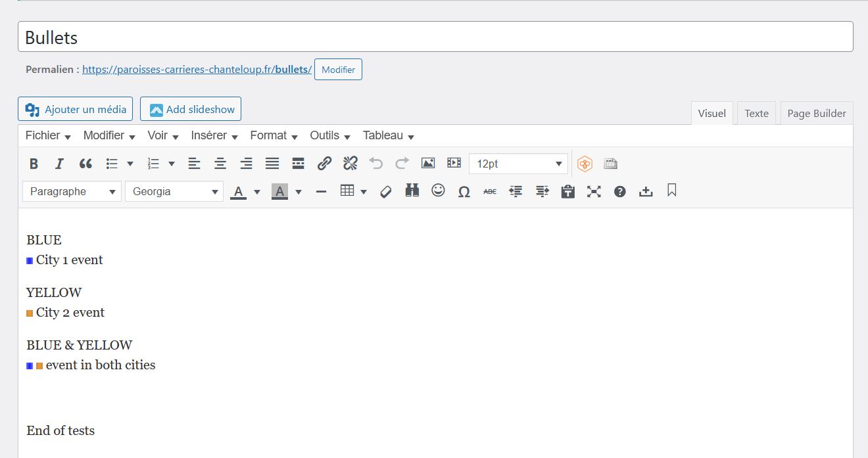This screenshot has height=458, width=868.
Task: Open special character Omega tool
Action: pyautogui.click(x=464, y=192)
